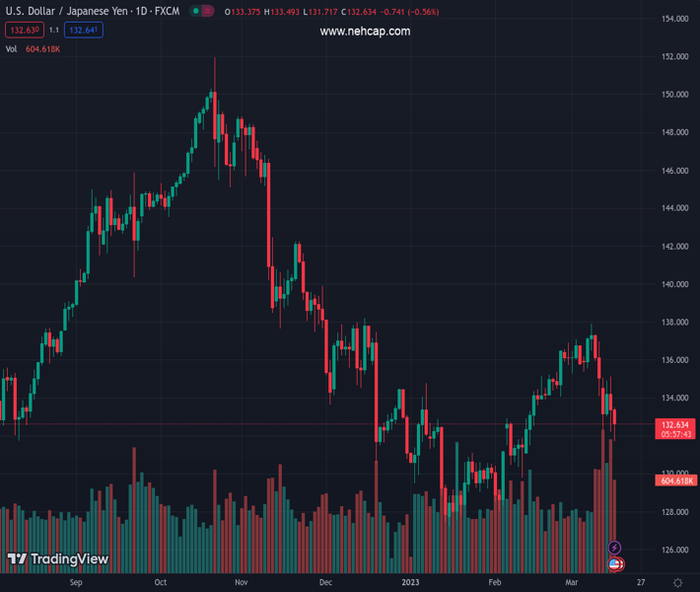Click the red volume label 604.618K

pyautogui.click(x=675, y=481)
